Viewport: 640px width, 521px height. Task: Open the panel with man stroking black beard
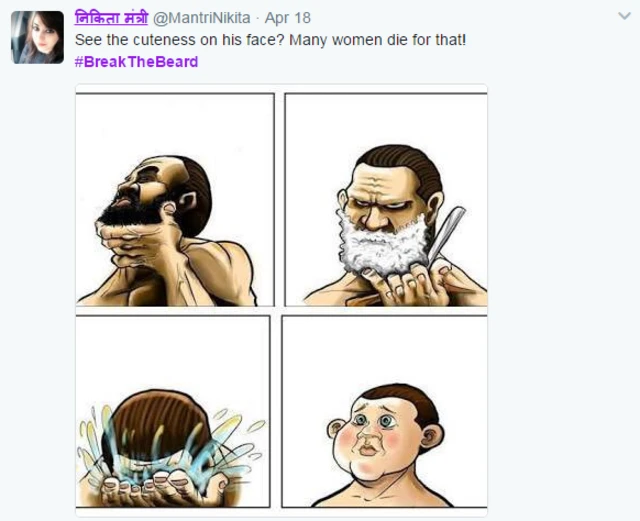175,200
